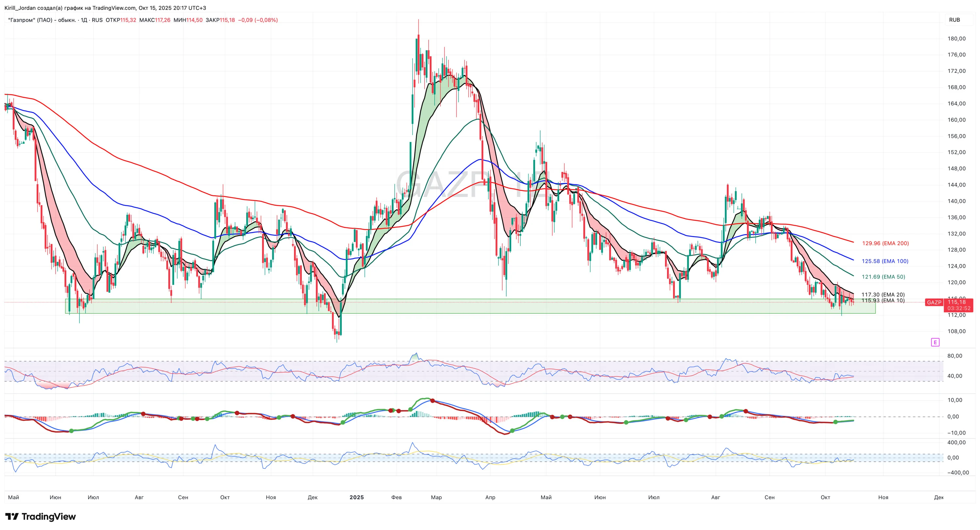Screen dimensions: 980x530
Task: Click the 120,00 price scale label
Action: [x=956, y=282]
